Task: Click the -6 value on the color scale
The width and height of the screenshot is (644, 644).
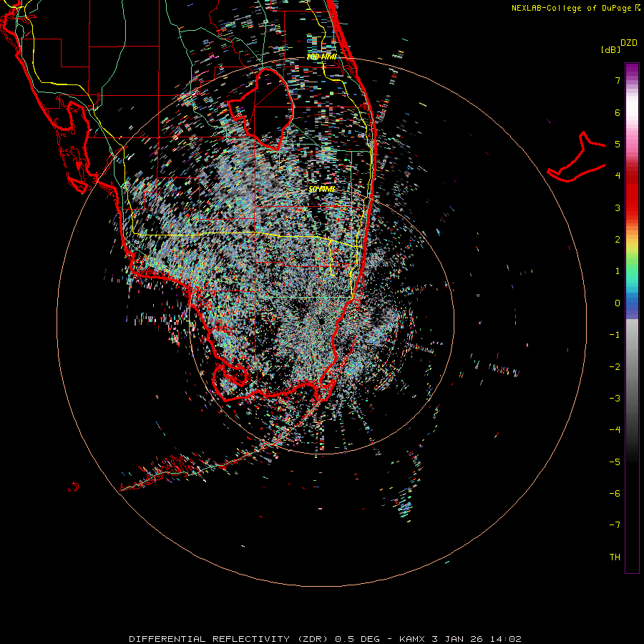Action: coord(615,494)
